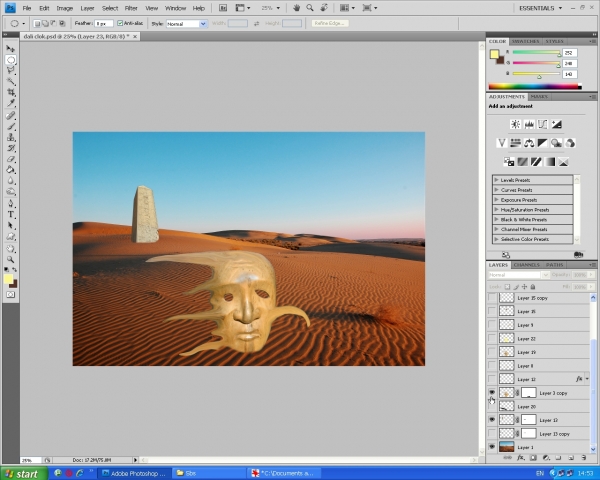The height and width of the screenshot is (480, 600).
Task: Select the Paint Bucket tool
Action: (x=11, y=170)
